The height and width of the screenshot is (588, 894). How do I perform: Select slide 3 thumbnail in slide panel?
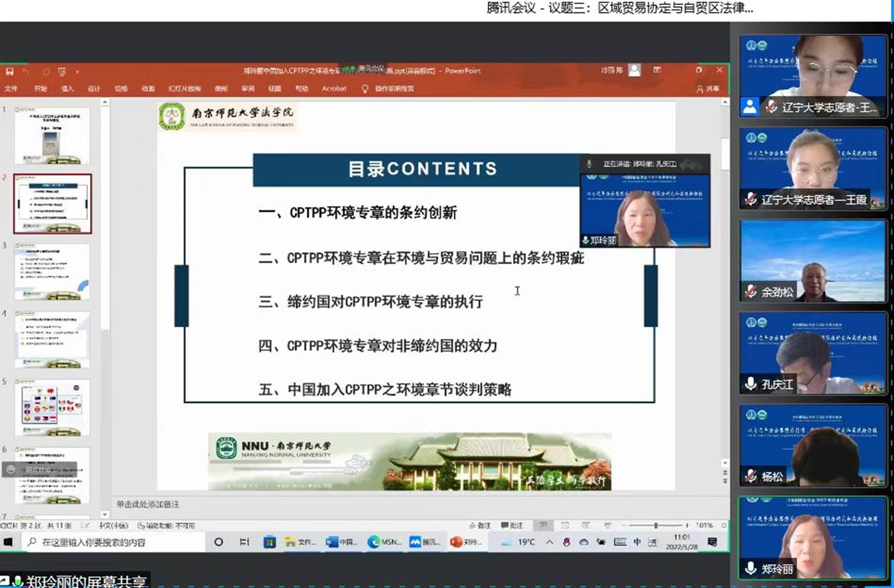point(52,271)
